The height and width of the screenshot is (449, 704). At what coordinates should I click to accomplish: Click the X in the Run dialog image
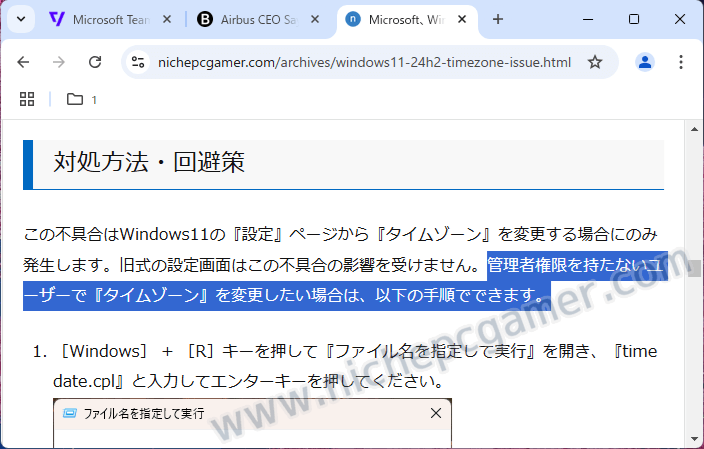coord(436,413)
